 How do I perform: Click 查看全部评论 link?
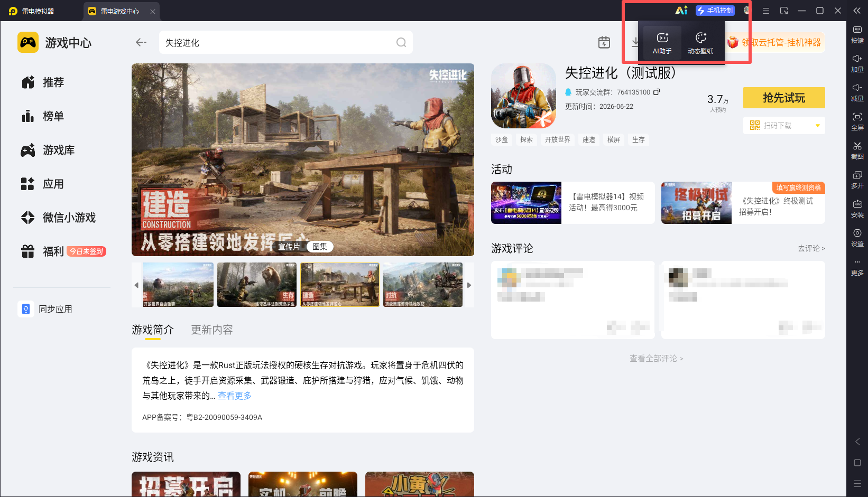point(657,359)
